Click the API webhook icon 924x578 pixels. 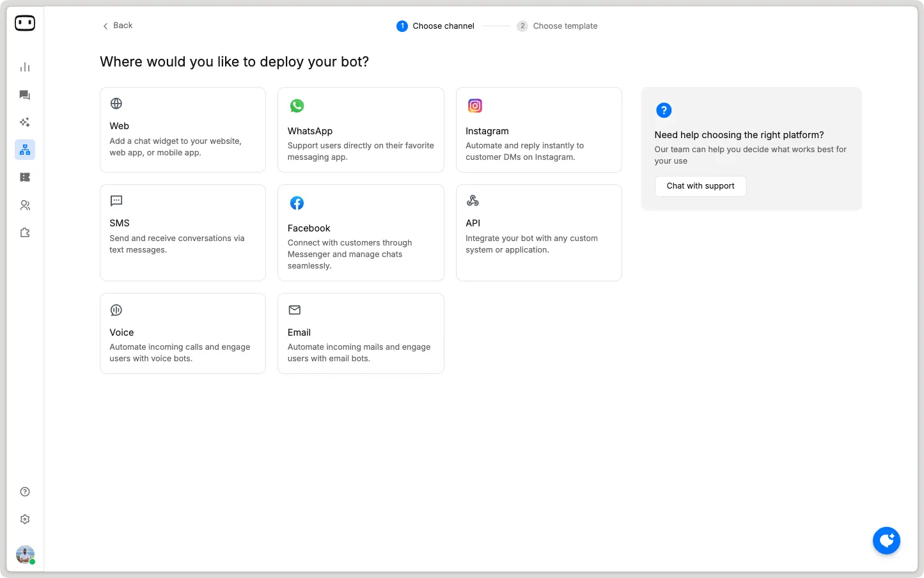pos(473,201)
